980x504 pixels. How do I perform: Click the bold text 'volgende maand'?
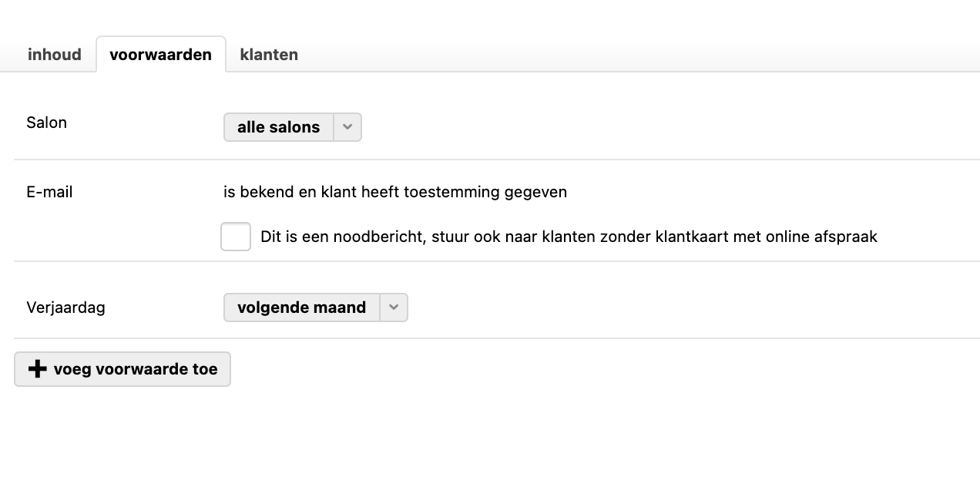tap(302, 307)
